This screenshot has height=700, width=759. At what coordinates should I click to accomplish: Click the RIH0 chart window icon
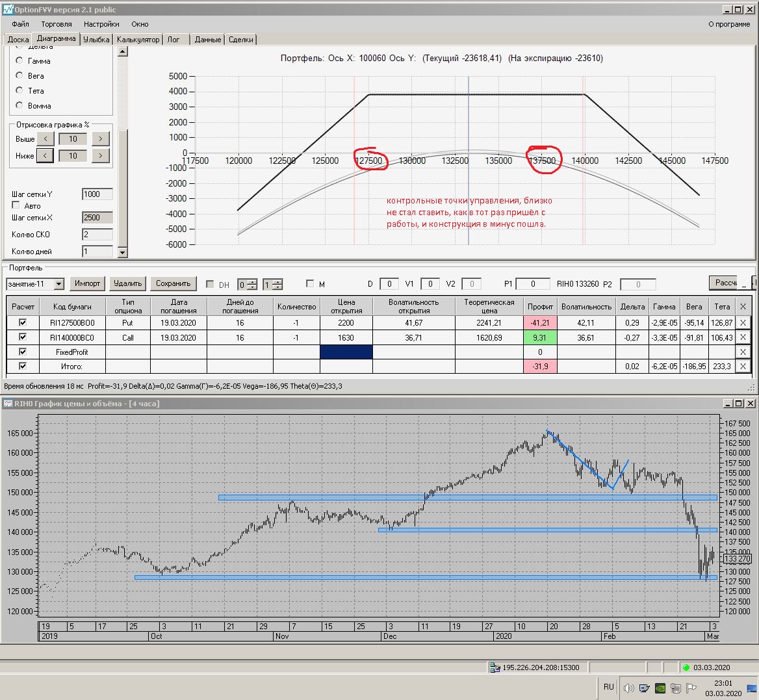[8, 403]
